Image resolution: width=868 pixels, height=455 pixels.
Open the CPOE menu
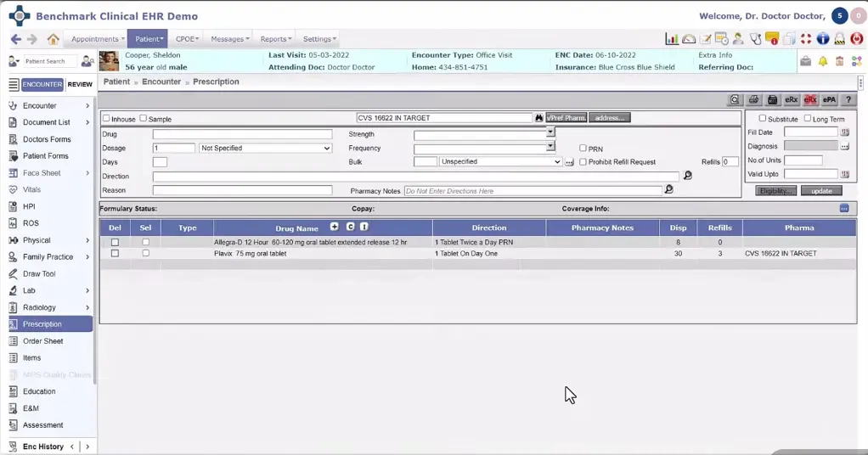[x=187, y=39]
